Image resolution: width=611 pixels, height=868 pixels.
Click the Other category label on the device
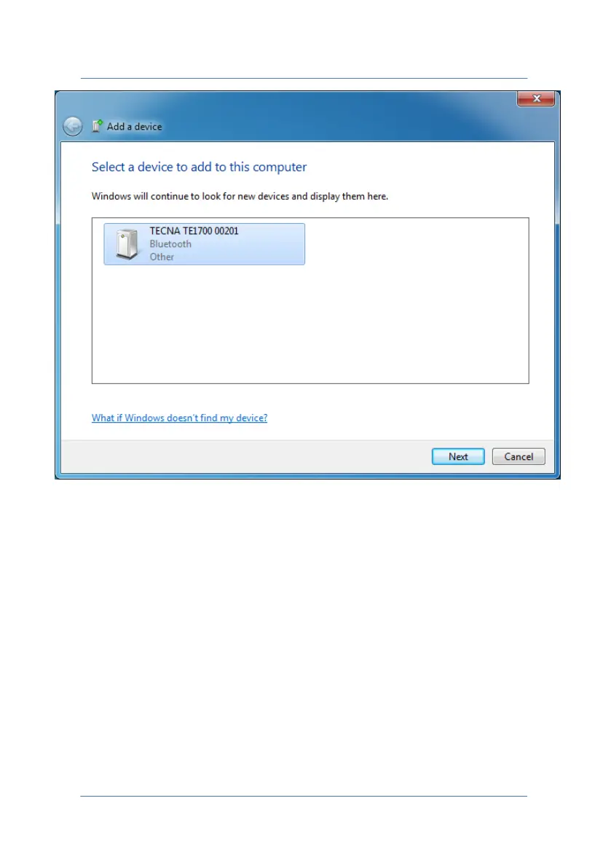[162, 257]
